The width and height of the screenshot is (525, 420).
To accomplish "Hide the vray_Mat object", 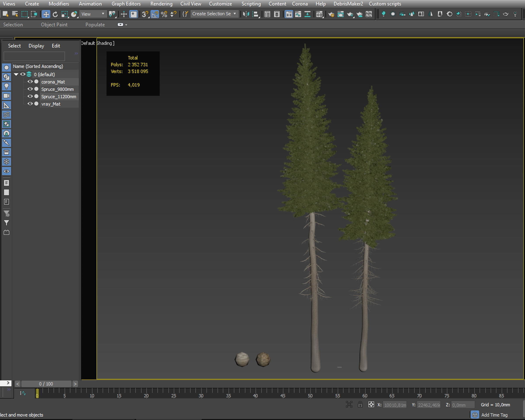I will [30, 103].
